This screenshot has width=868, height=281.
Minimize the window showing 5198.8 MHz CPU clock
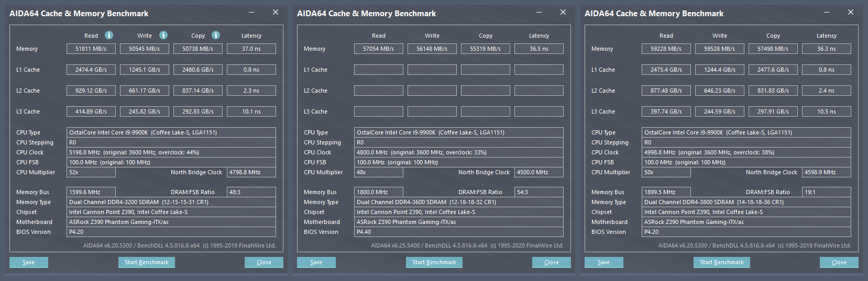pyautogui.click(x=251, y=13)
